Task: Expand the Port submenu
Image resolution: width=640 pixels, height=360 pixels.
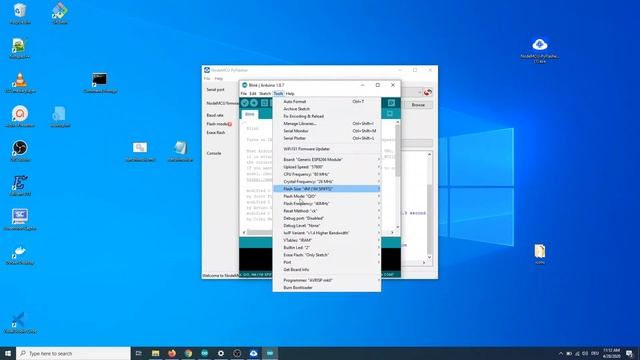Action: point(327,262)
